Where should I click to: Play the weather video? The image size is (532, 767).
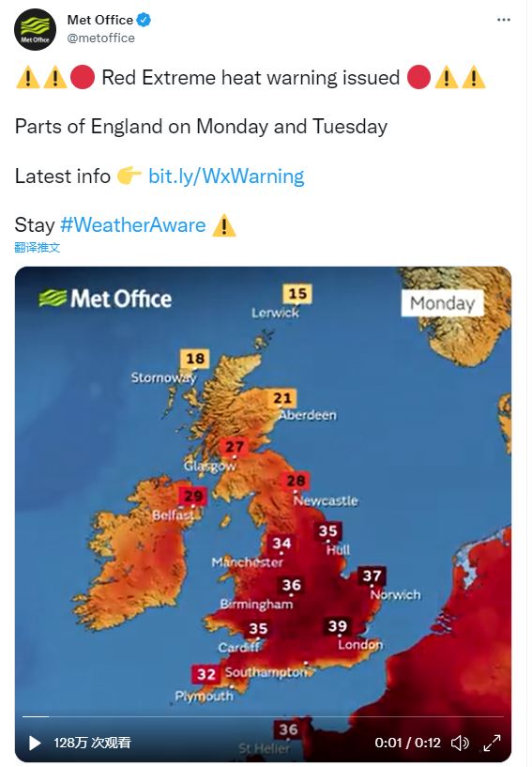35,743
